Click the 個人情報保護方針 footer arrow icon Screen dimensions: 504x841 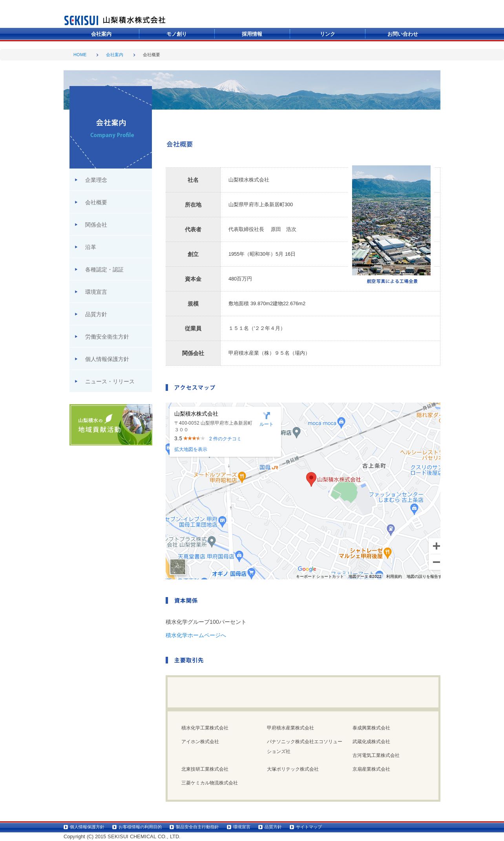pos(66,827)
